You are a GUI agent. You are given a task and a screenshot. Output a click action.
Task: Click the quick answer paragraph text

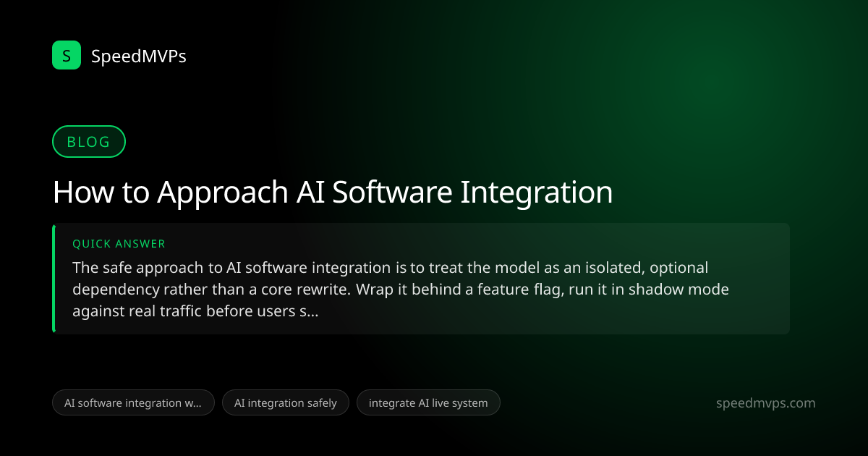400,290
